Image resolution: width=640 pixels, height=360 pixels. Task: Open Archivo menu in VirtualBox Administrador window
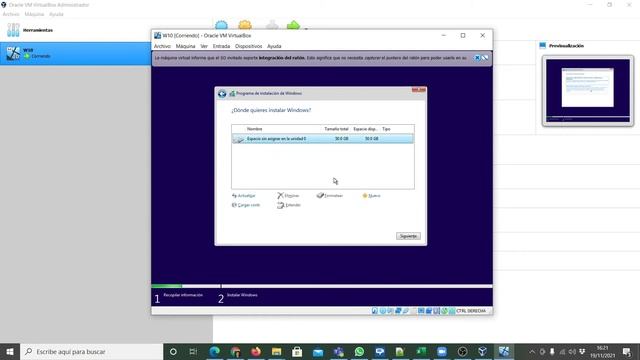tap(11, 14)
